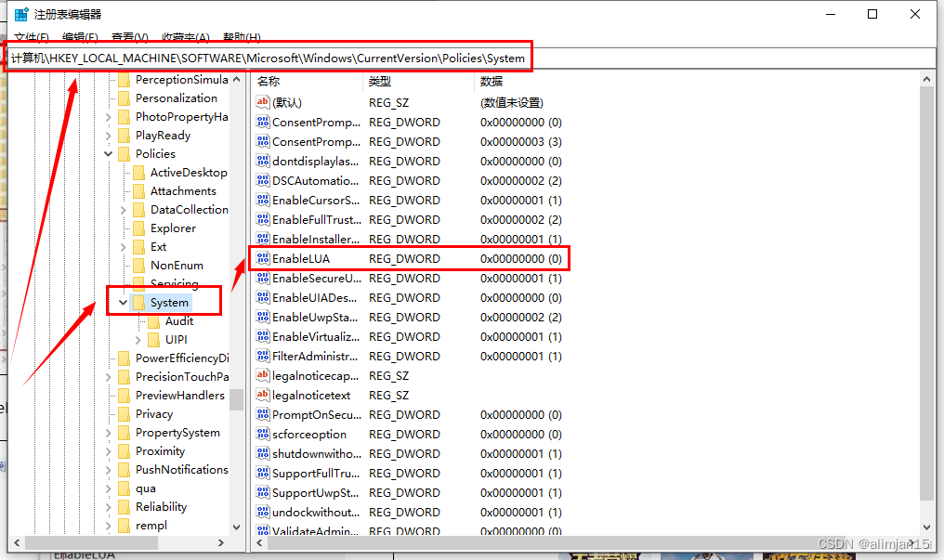Click the PromptOnSecu... DWORD icon

coord(263,414)
